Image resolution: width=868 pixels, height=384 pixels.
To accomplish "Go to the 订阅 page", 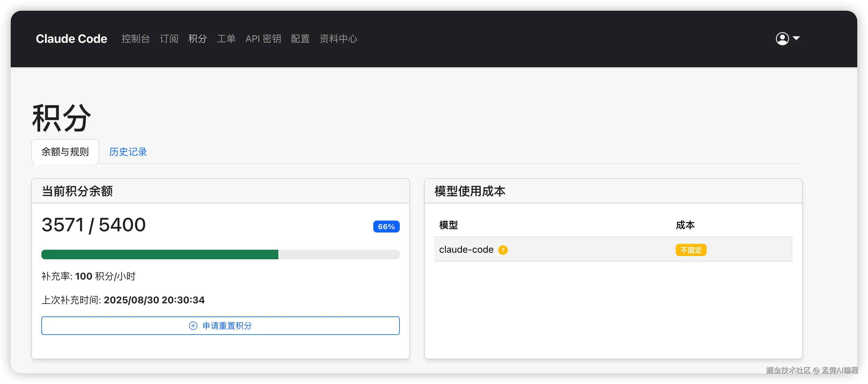I will (169, 39).
